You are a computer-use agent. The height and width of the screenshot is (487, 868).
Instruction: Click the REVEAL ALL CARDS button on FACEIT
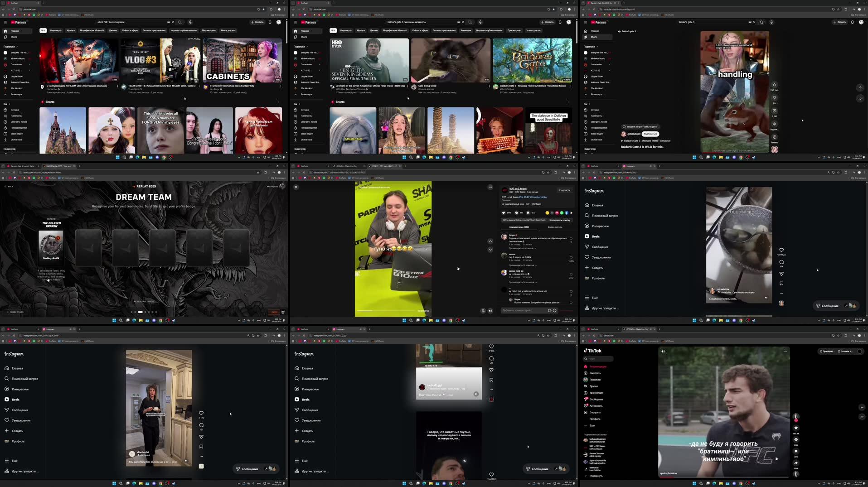coord(143,301)
